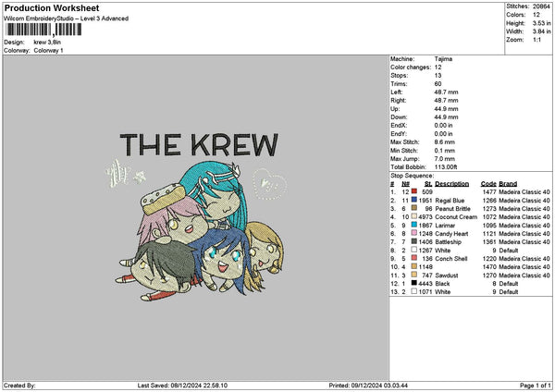Select the Sawdust color swatch
555x392 pixels.
tap(414, 275)
